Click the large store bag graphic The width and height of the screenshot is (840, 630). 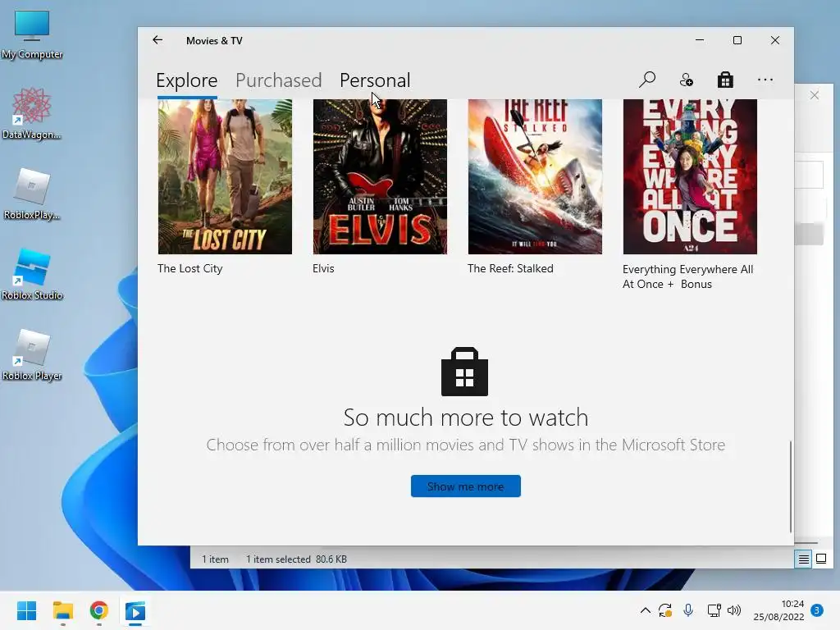[x=464, y=372]
